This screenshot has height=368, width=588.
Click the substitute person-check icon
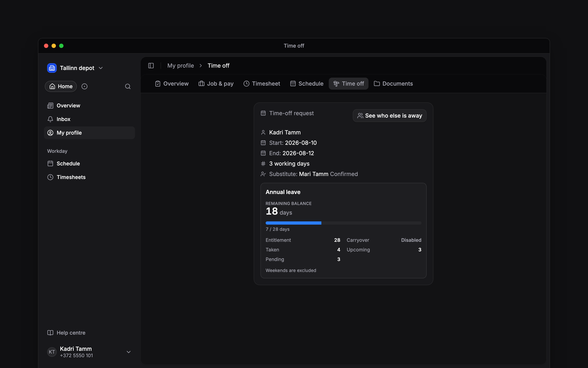[x=263, y=174]
